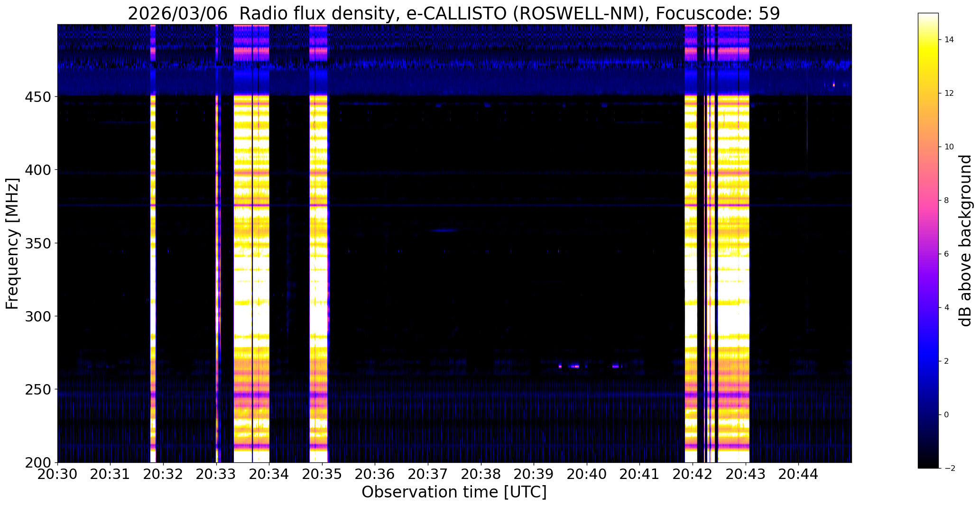Click the colorbar tick label 14
This screenshot has width=980, height=506.
[x=949, y=40]
